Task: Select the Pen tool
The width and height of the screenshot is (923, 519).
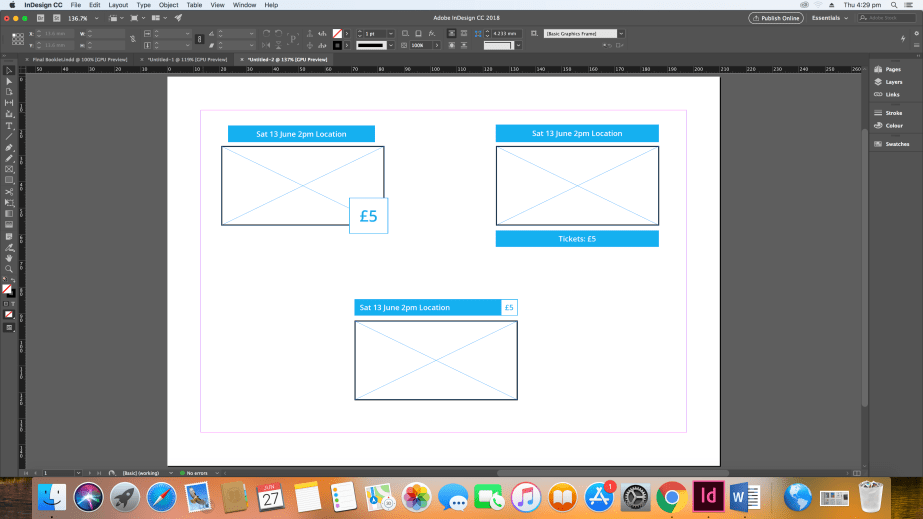Action: (x=9, y=148)
